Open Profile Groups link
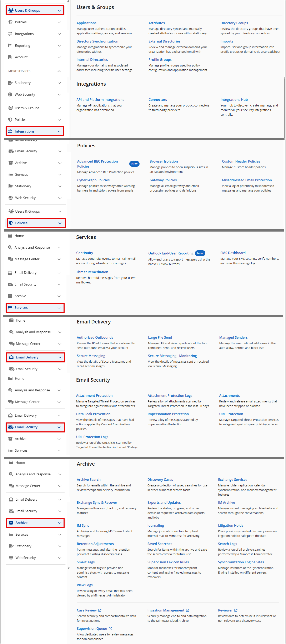Image resolution: width=286 pixels, height=644 pixels. 160,59
